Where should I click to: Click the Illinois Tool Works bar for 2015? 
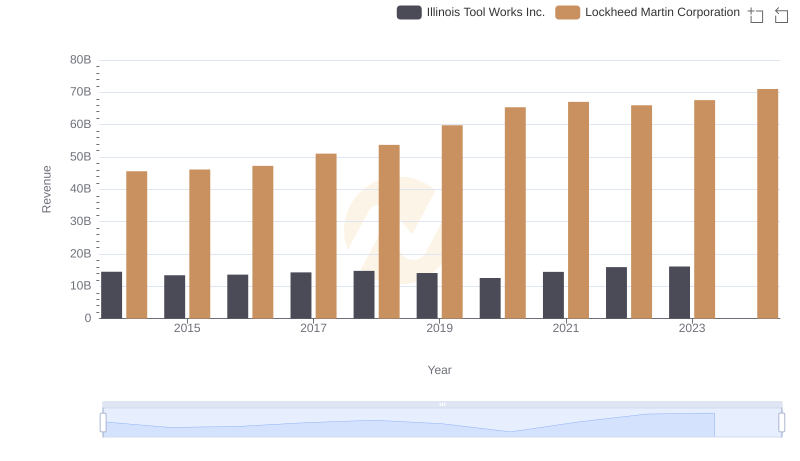(x=174, y=297)
